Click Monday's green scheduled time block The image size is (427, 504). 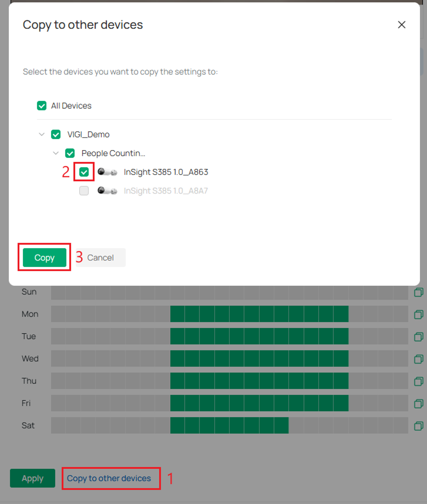pyautogui.click(x=259, y=314)
